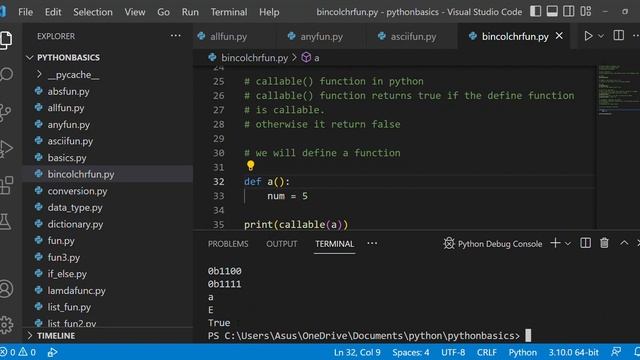640x360 pixels.
Task: Open the Help menu
Action: coord(269,12)
